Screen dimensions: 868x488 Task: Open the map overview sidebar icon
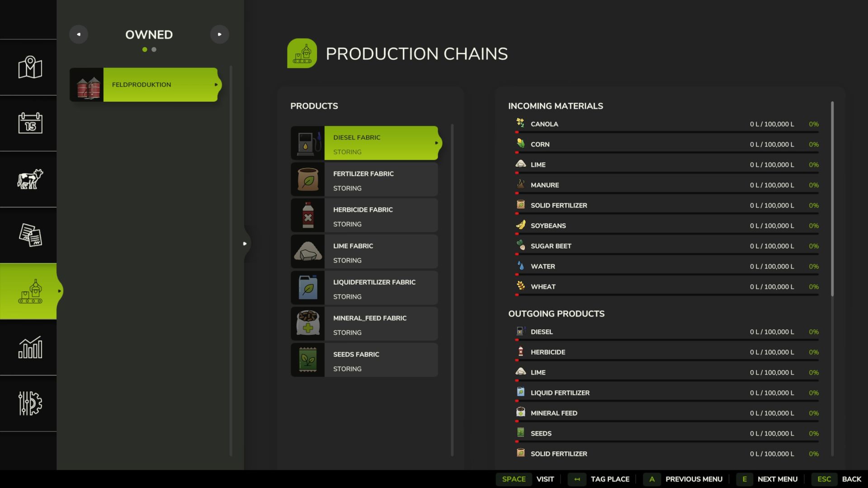[x=30, y=68]
